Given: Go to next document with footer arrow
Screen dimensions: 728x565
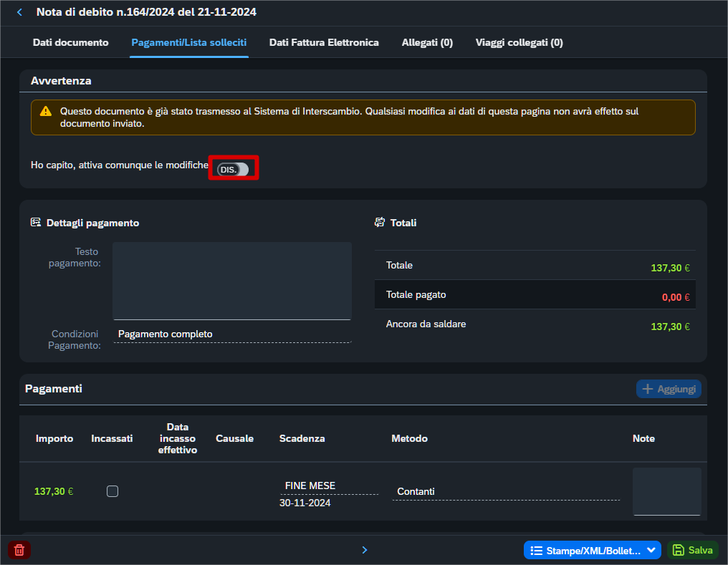Looking at the screenshot, I should click(365, 550).
